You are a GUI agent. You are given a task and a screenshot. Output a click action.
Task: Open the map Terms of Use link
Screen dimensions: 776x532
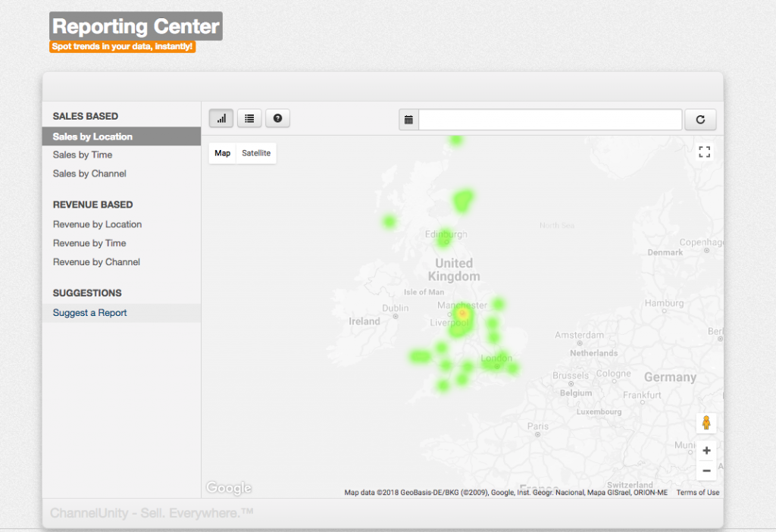pyautogui.click(x=697, y=493)
